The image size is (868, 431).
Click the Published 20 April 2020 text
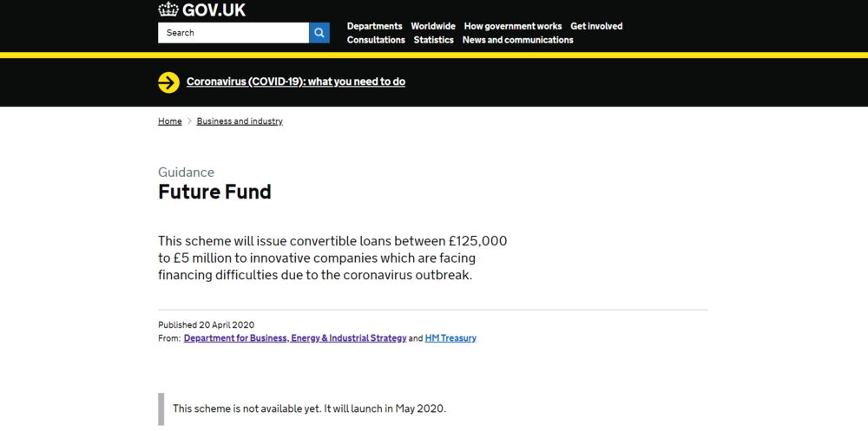click(x=207, y=325)
